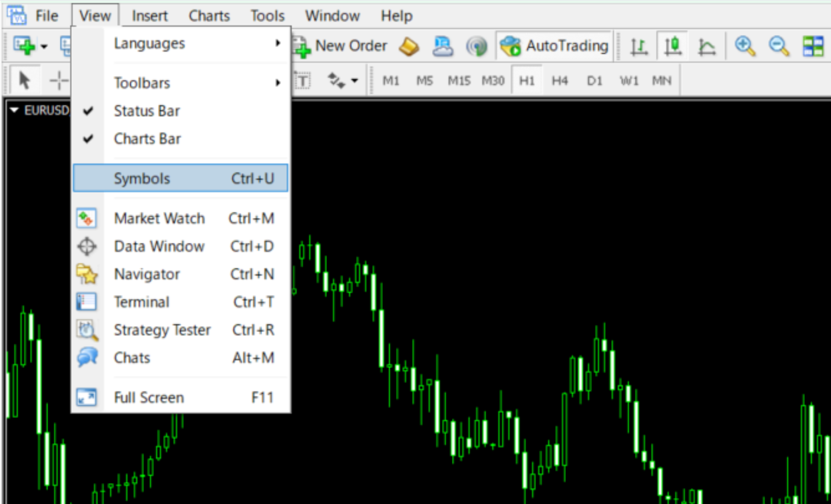Expand the Languages submenu
Viewport: 831px width, 504px height.
148,42
